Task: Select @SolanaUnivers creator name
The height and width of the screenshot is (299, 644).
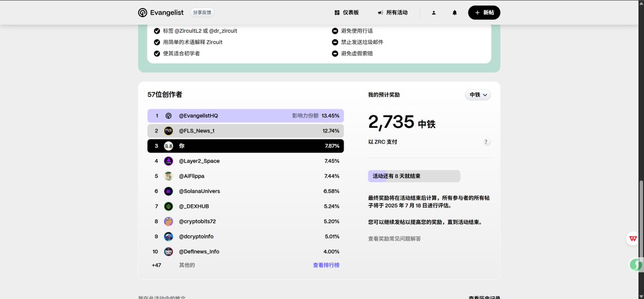Action: [x=199, y=191]
